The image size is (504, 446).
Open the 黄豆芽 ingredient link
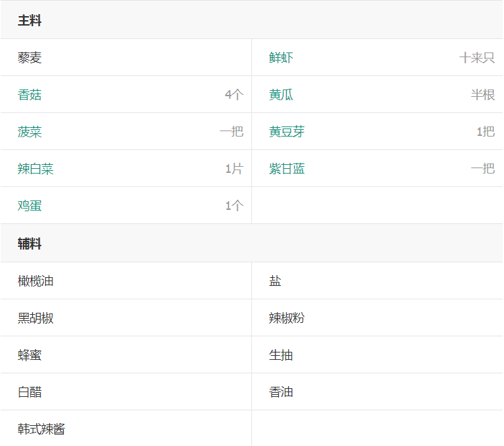tap(287, 132)
